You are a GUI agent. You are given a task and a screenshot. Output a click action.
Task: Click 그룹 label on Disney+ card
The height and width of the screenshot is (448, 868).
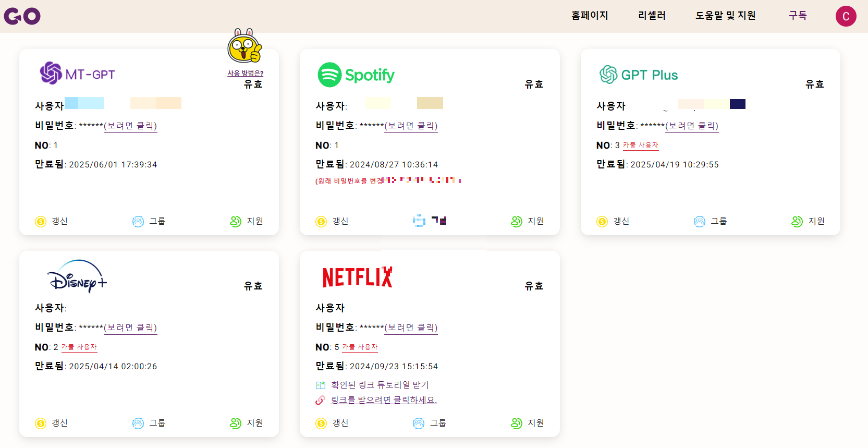click(x=157, y=423)
